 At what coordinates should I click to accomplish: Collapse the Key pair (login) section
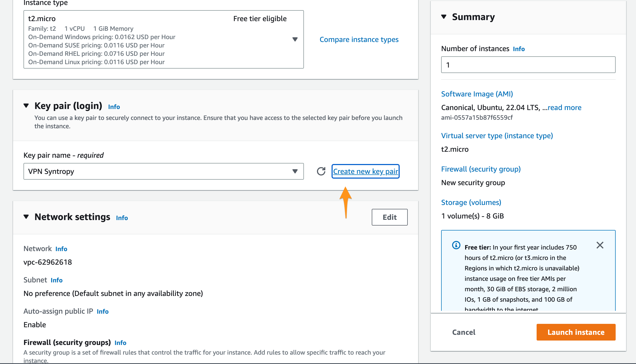pos(26,106)
